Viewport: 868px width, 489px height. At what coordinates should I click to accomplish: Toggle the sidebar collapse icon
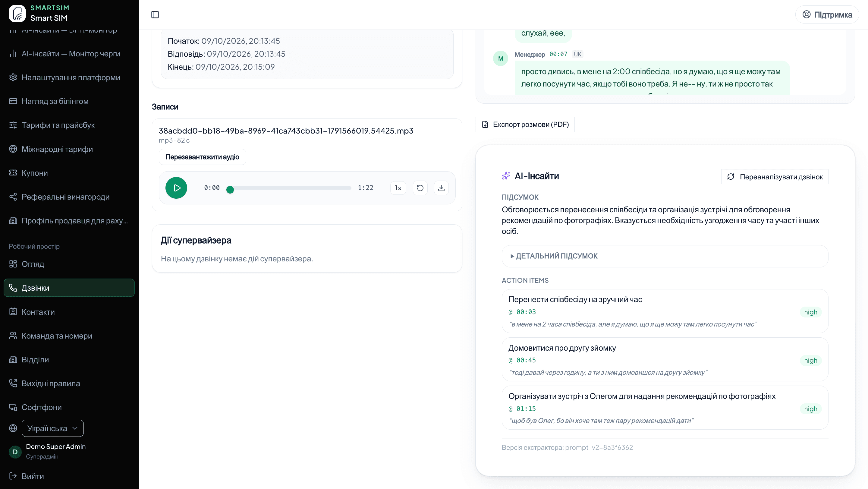pos(155,14)
